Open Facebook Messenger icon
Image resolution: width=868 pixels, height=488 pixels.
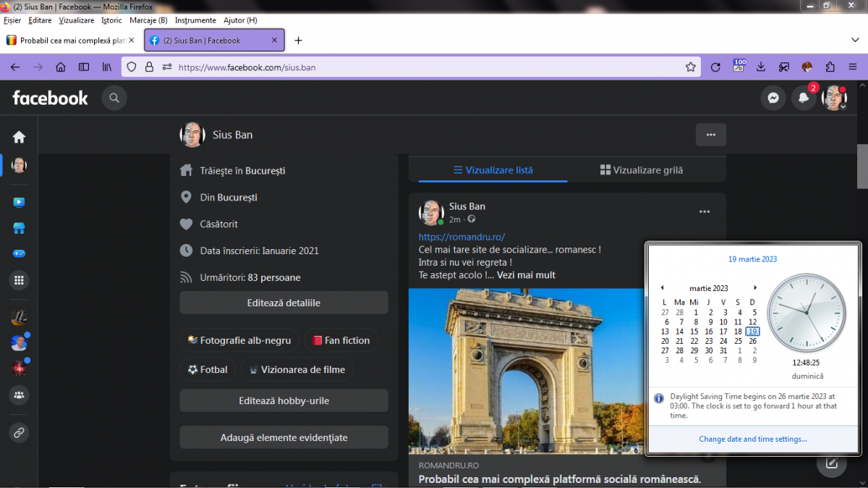tap(773, 98)
